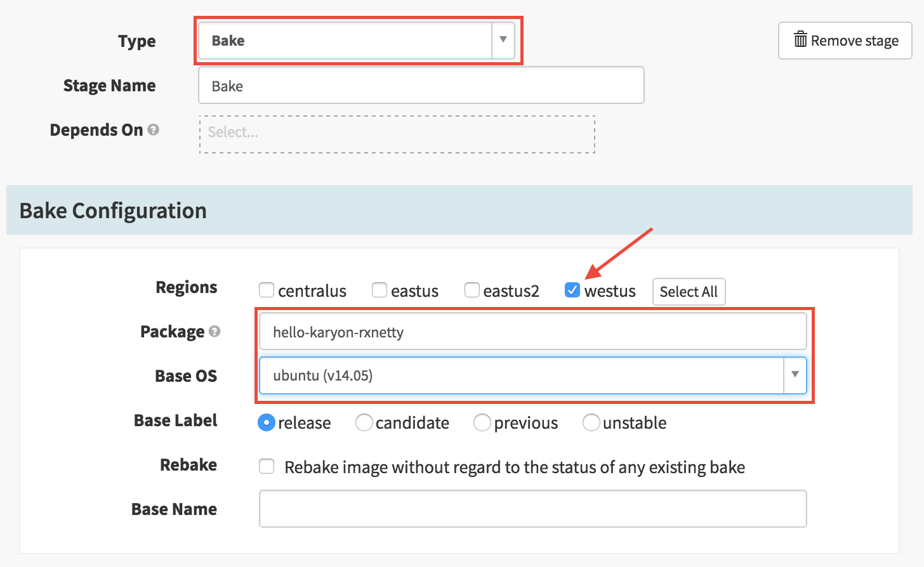Click the Select All regions button
The width and height of the screenshot is (924, 567).
tap(689, 292)
